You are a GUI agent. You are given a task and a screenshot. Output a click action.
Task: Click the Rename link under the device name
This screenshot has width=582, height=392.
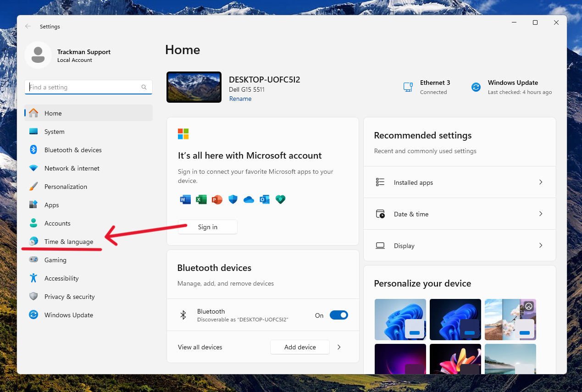pyautogui.click(x=240, y=99)
